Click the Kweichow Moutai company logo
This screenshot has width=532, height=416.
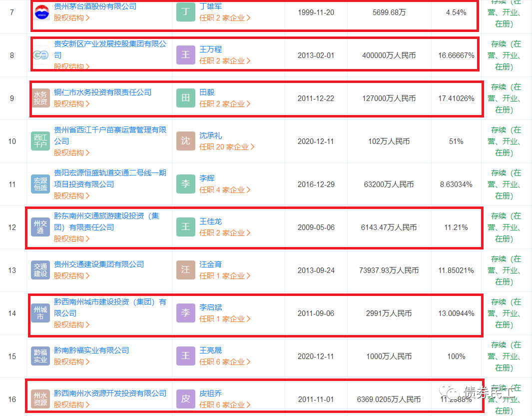[x=40, y=12]
